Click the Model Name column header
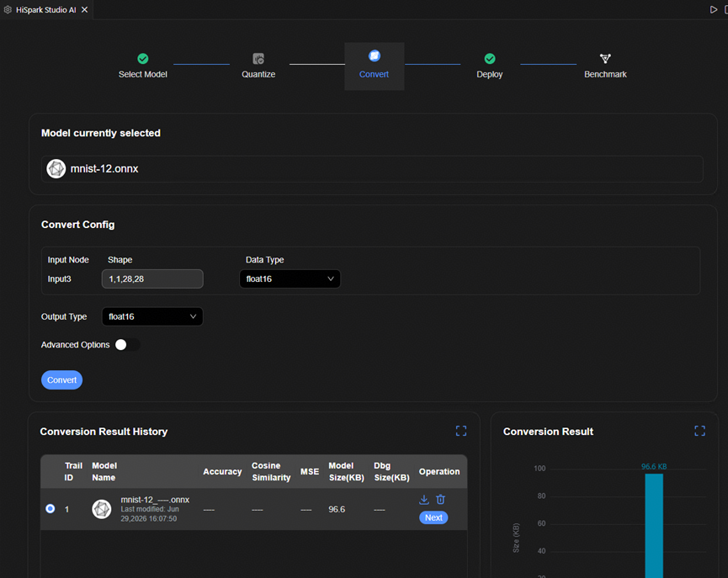Screen dimensions: 728x578 click(104, 472)
